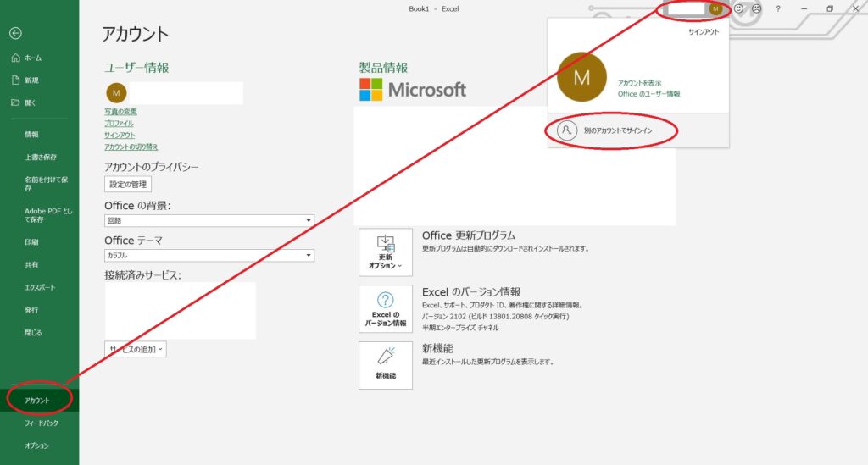Open フィードバック in the sidebar

click(x=41, y=423)
